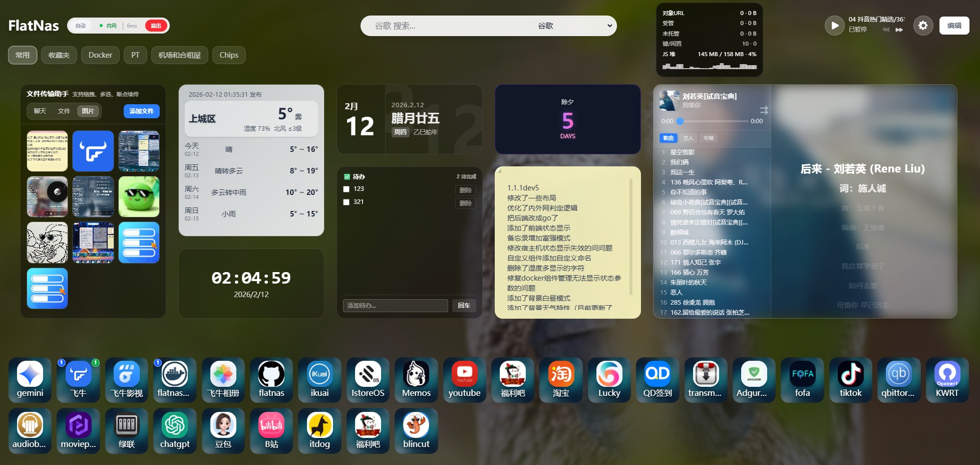Select the PT group tab
This screenshot has width=980, height=465.
pos(135,55)
